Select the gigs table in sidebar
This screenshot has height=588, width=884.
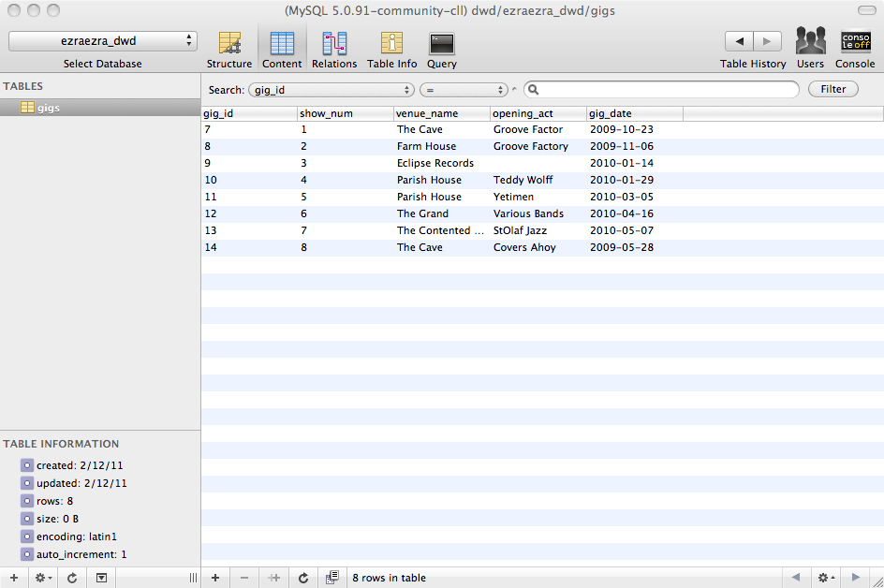(100, 108)
